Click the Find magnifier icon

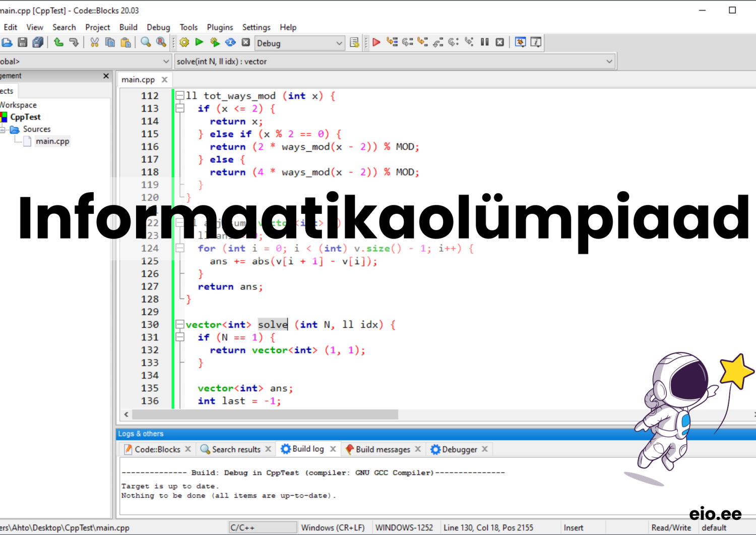tap(146, 42)
